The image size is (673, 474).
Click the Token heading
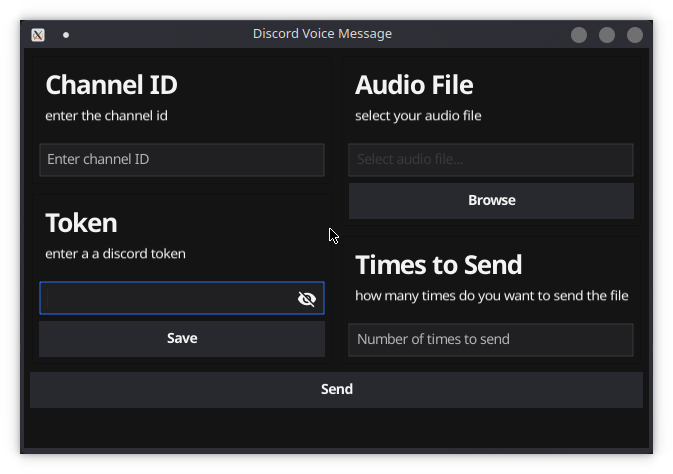pyautogui.click(x=81, y=223)
